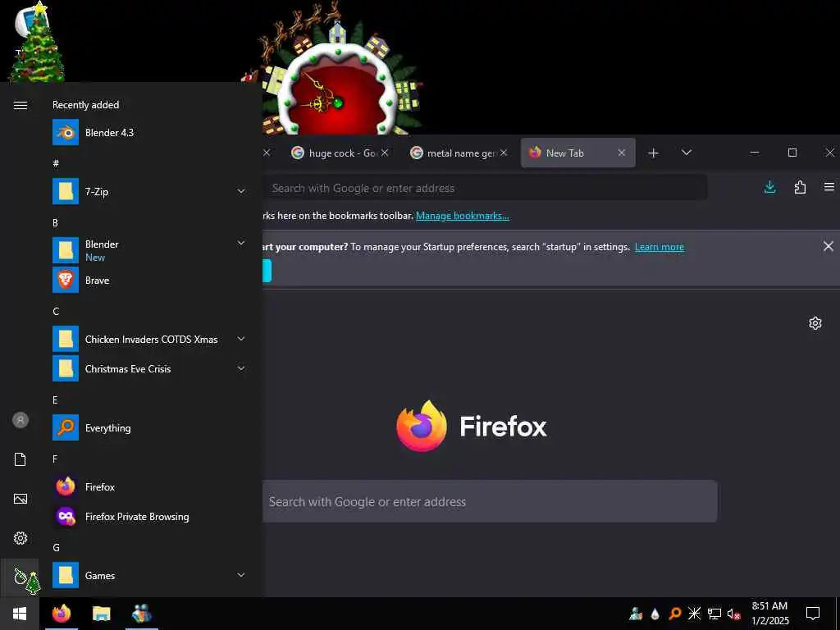Click the Firefox address bar

click(x=484, y=188)
